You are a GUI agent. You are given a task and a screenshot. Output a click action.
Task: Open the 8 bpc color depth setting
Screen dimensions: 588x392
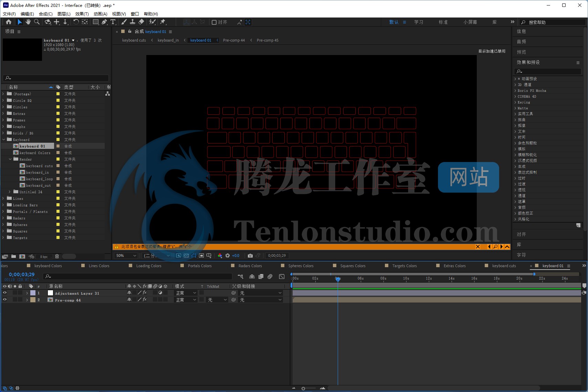[x=44, y=257]
